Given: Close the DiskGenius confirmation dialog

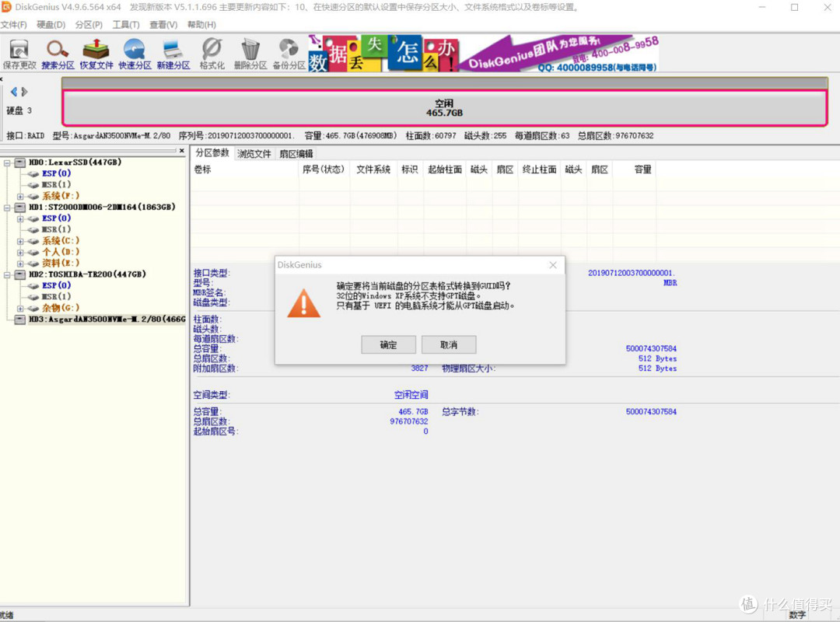Looking at the screenshot, I should coord(553,265).
